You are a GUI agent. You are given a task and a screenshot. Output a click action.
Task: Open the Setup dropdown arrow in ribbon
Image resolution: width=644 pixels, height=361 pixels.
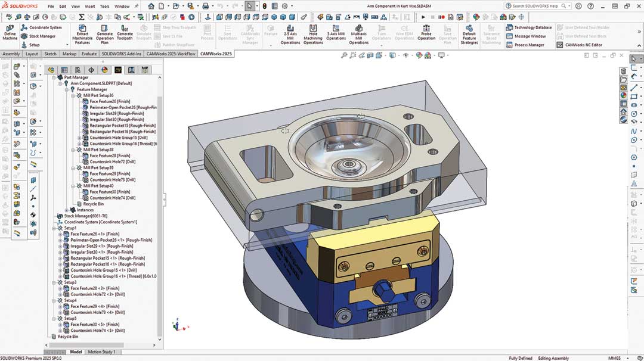67,45
